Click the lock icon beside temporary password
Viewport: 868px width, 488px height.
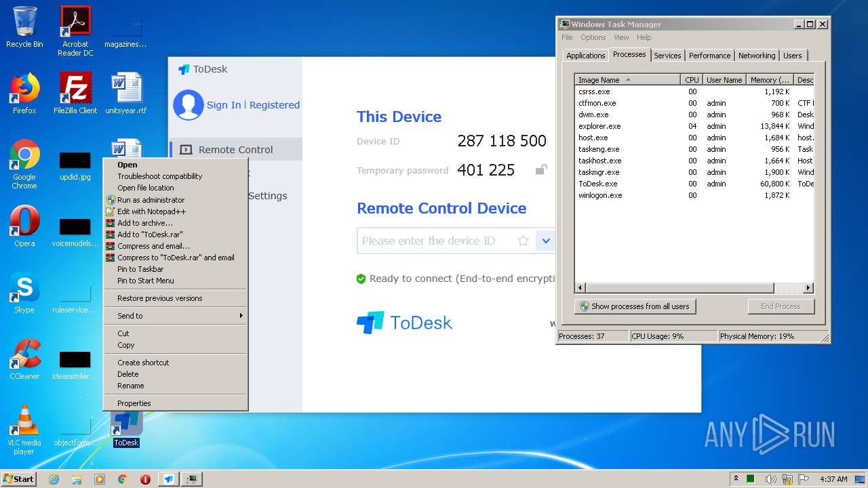coord(541,169)
